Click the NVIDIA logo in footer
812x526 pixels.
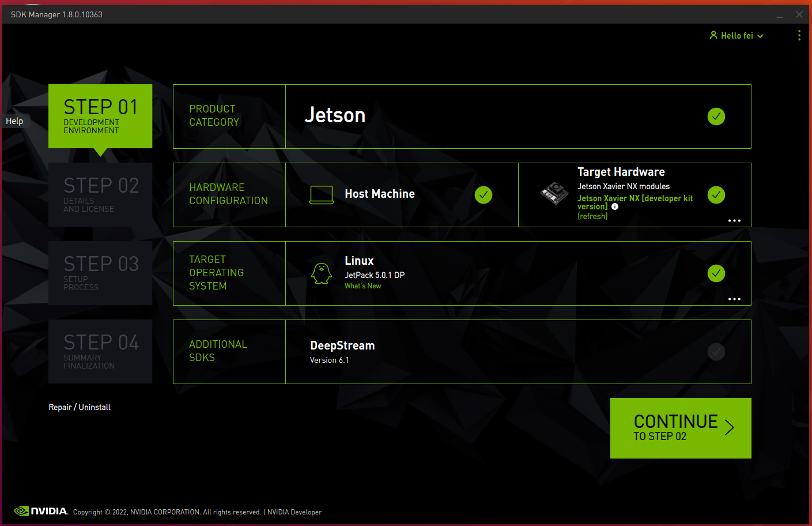pos(41,511)
